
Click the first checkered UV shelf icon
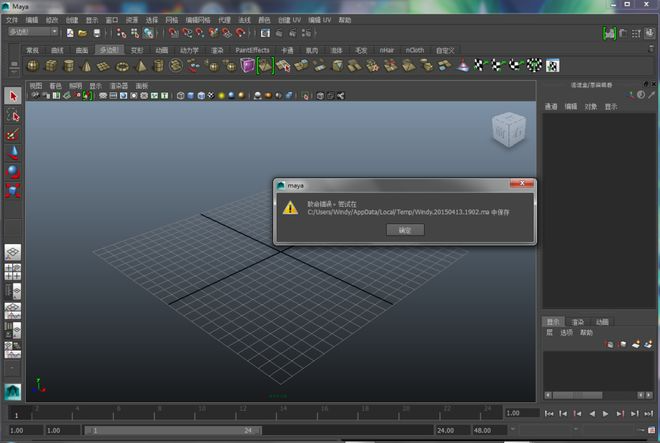point(479,65)
